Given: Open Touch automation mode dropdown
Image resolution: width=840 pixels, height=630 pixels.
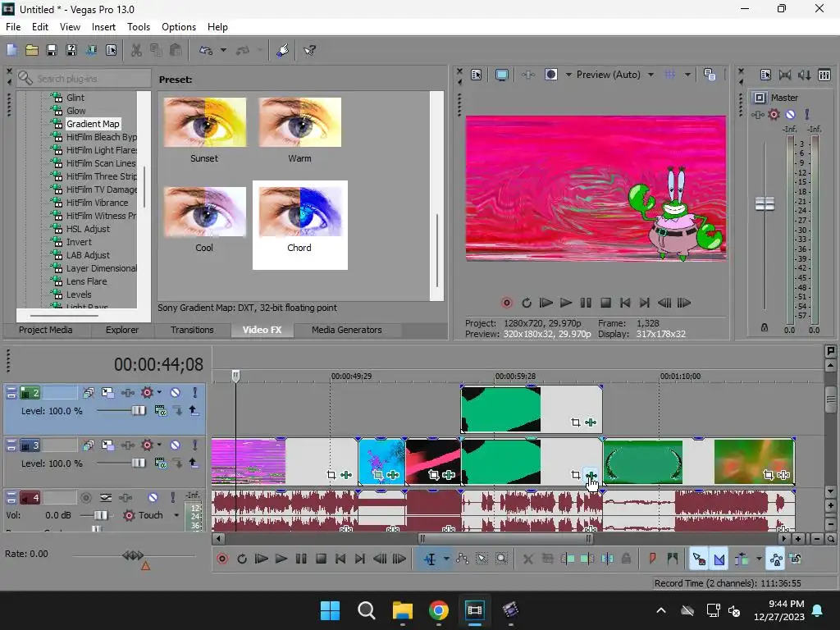Looking at the screenshot, I should coord(176,515).
